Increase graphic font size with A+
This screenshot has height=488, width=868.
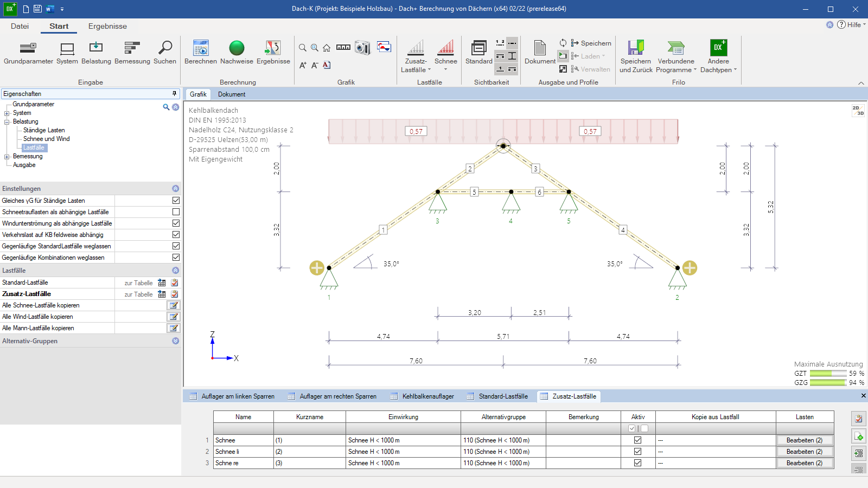click(303, 65)
